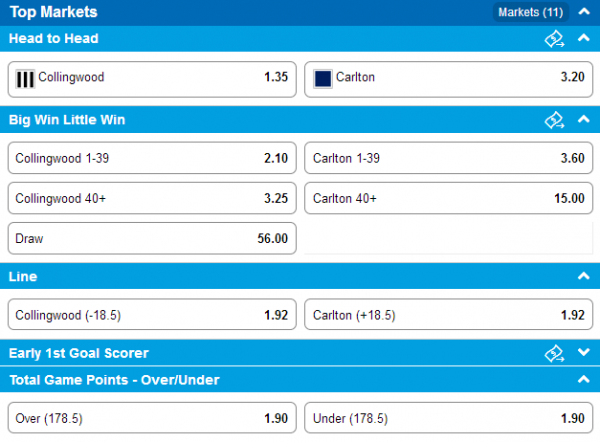Collapse Total Game Points Over/Under market

click(584, 379)
